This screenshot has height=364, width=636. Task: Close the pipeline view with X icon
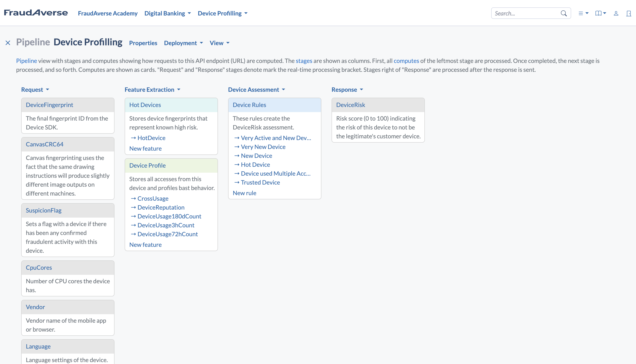[x=8, y=43]
